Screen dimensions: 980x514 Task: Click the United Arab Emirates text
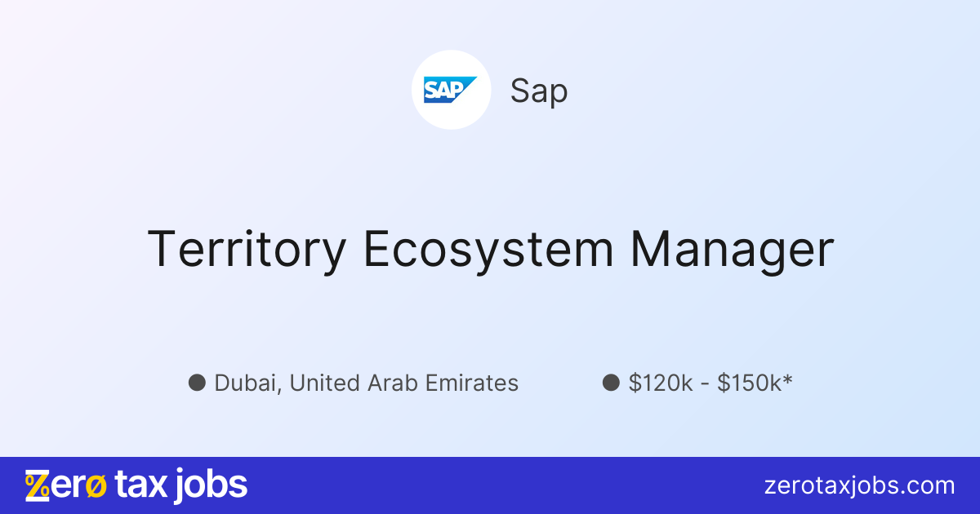[x=404, y=383]
